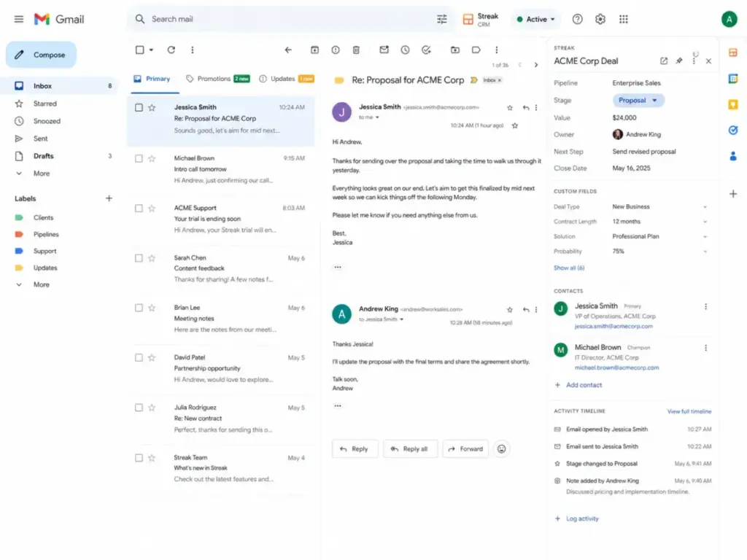Image resolution: width=747 pixels, height=560 pixels.
Task: Open Gmail support help icon
Action: pyautogui.click(x=578, y=19)
